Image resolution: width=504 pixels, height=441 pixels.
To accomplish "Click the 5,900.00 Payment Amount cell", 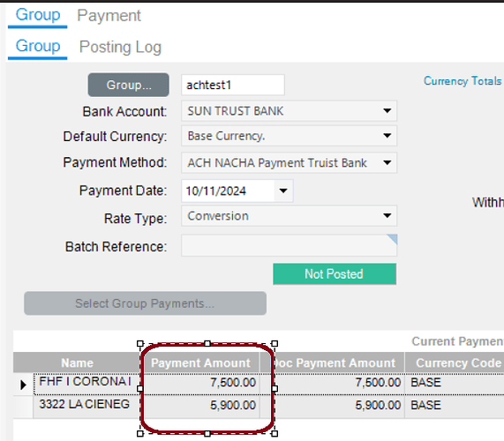I will pyautogui.click(x=200, y=406).
